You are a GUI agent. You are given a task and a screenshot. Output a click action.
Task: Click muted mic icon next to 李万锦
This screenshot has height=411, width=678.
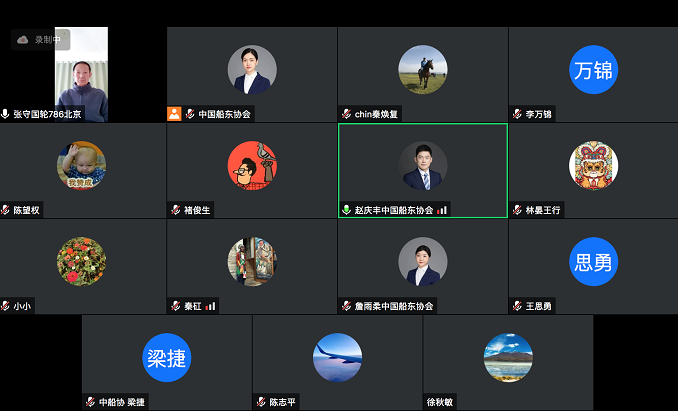[517, 114]
